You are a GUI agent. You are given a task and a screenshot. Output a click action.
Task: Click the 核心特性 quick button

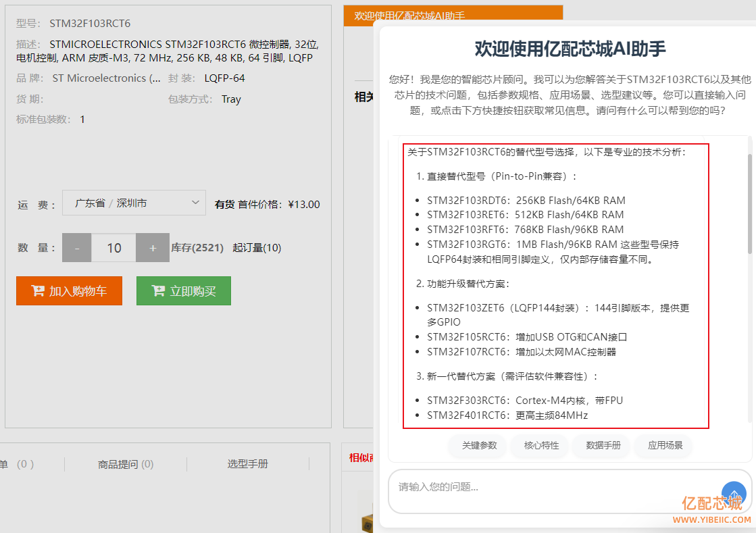pos(541,446)
